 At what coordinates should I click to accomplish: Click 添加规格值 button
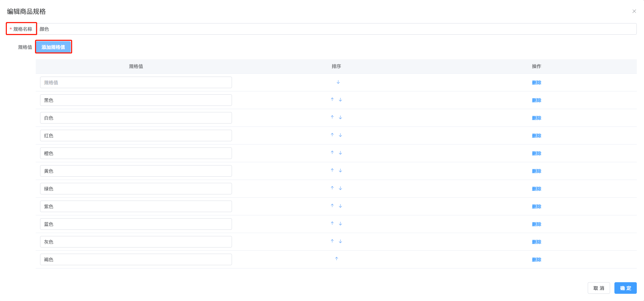tap(53, 47)
